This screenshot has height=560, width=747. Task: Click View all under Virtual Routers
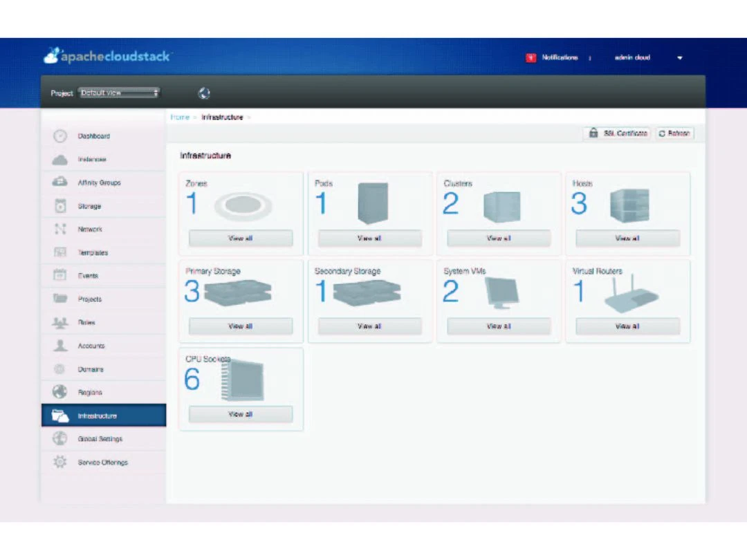click(x=627, y=326)
